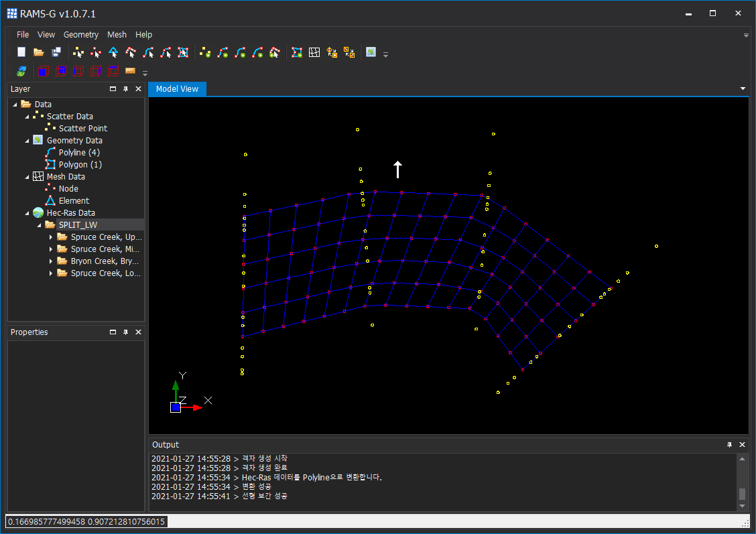The height and width of the screenshot is (534, 756).
Task: Expand the Spruce Creek, Up... folder
Action: point(51,237)
